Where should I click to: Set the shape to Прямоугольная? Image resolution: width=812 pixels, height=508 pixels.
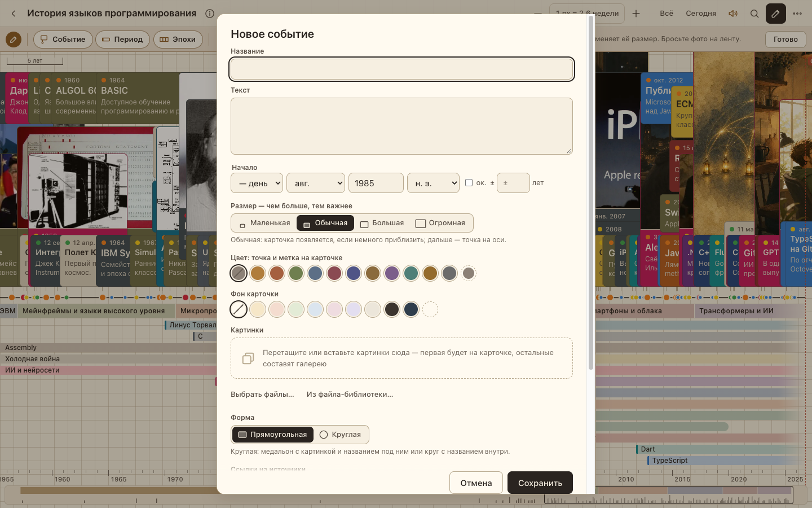[x=273, y=435]
